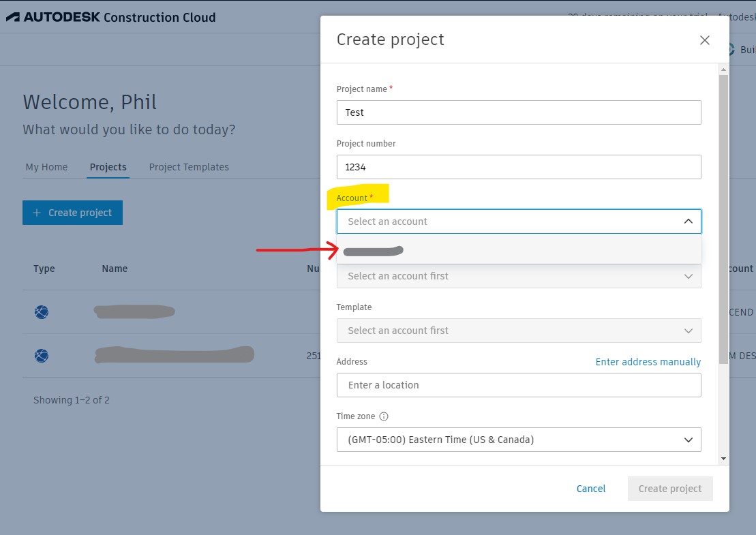Click the Enter address manually link

(648, 362)
